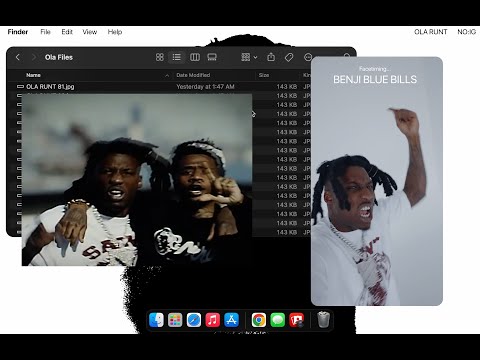Click NO:IG in the menu bar
Viewport: 480px width, 360px height.
[466, 32]
